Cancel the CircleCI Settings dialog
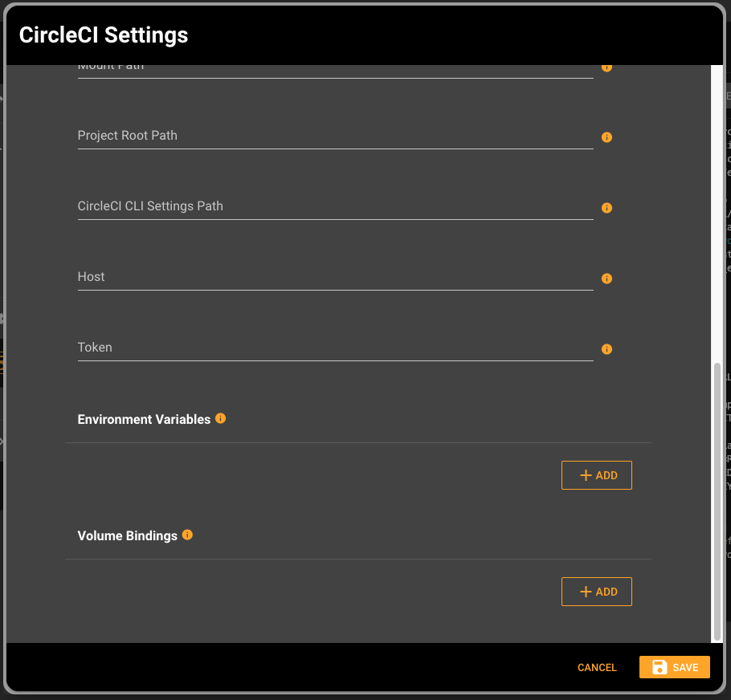Image resolution: width=731 pixels, height=700 pixels. coord(597,667)
